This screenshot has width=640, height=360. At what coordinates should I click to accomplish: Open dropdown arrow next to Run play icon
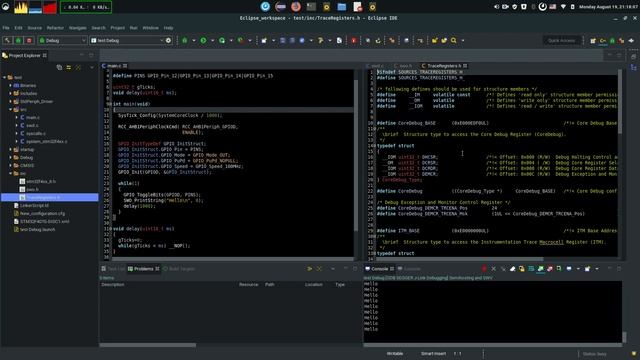tap(212, 40)
